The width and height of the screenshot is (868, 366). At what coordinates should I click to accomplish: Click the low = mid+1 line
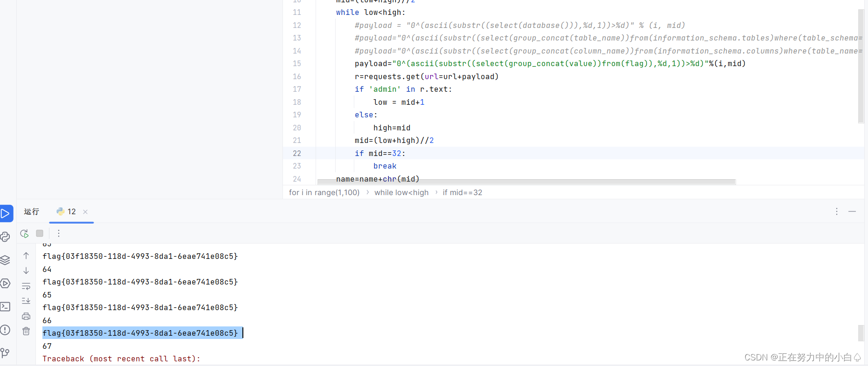pyautogui.click(x=399, y=102)
